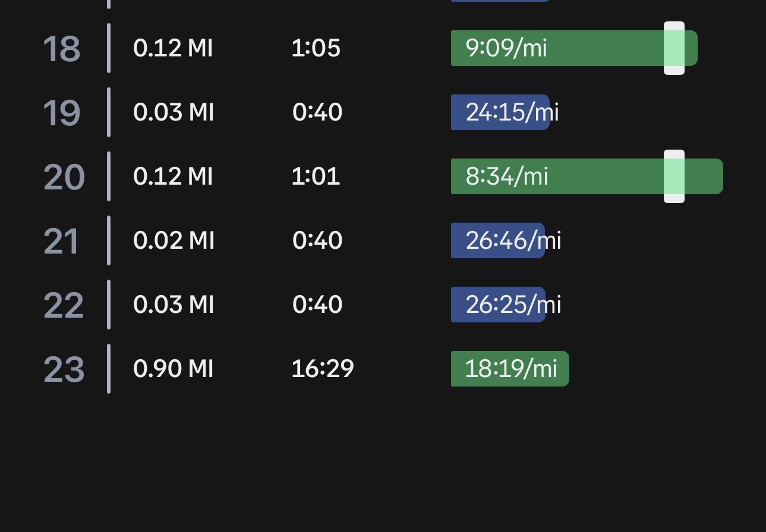Click the pace marker on lap 20's bar
This screenshot has width=766, height=532.
coord(674,176)
